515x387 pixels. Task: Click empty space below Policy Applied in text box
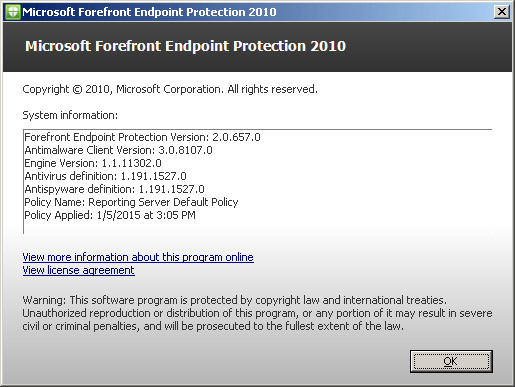tap(257, 227)
